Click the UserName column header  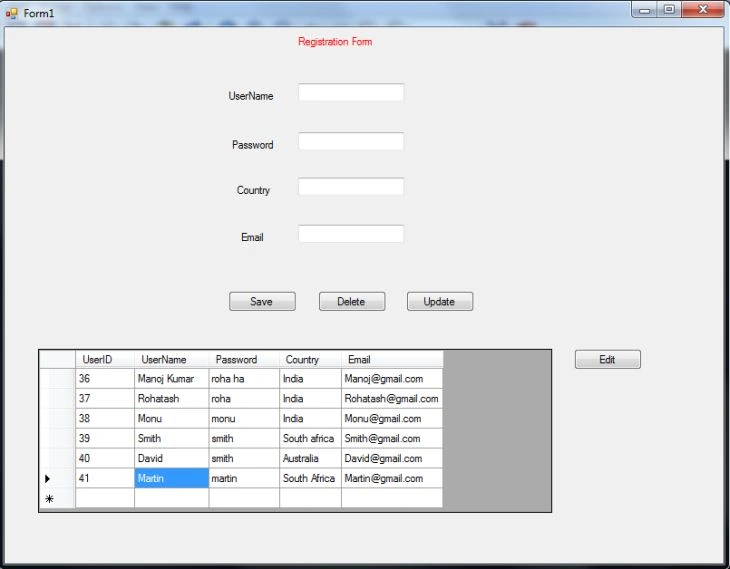coord(171,359)
